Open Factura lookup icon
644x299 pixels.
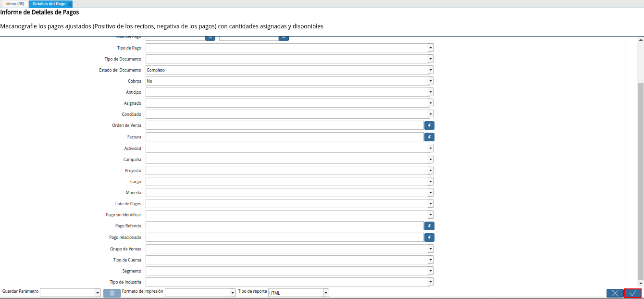(x=429, y=137)
